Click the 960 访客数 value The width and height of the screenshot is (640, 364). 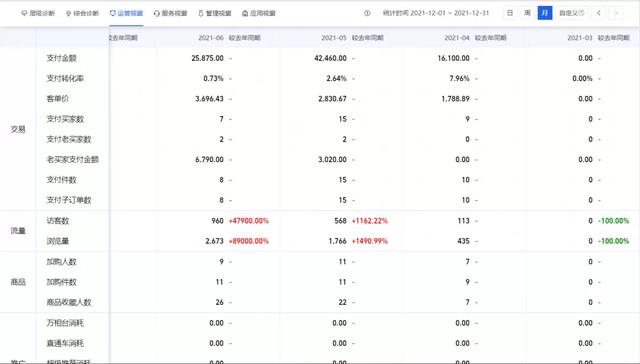[x=217, y=221]
